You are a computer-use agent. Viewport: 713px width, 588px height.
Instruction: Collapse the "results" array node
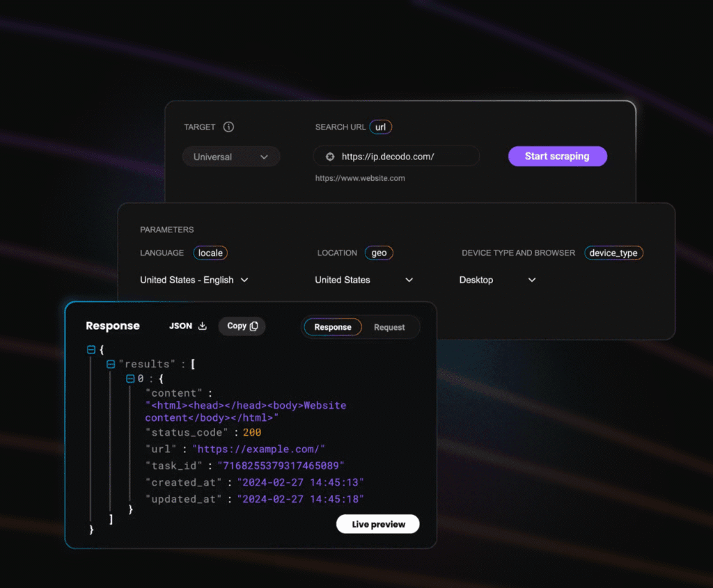point(111,364)
